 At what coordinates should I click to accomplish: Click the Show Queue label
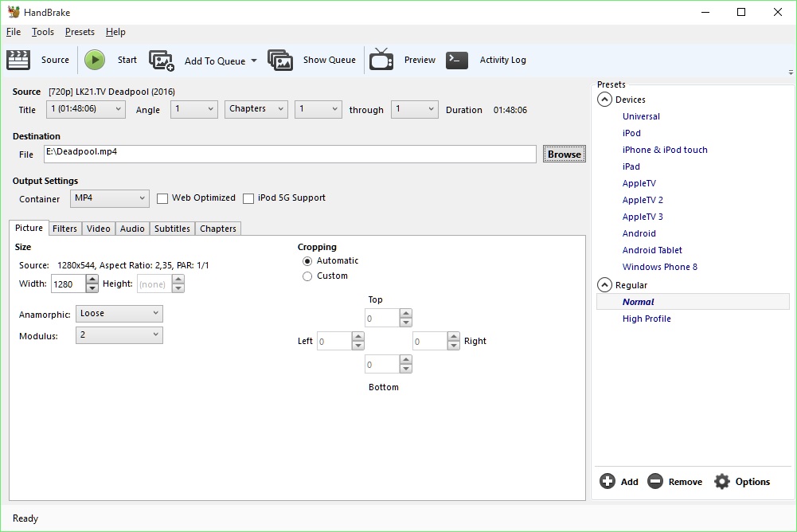(330, 60)
